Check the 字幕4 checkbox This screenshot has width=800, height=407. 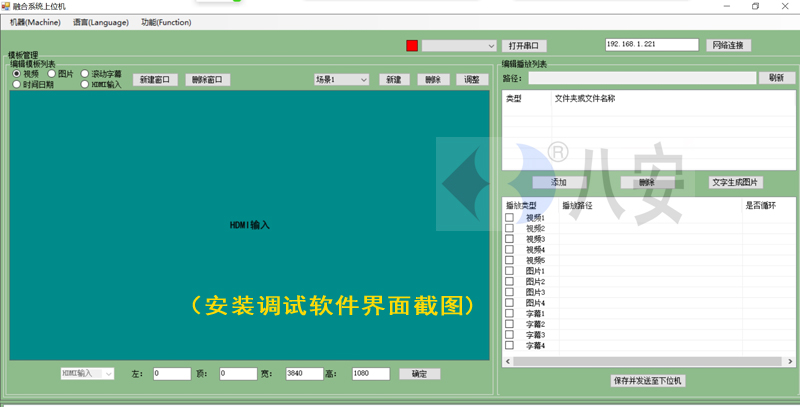(x=509, y=345)
